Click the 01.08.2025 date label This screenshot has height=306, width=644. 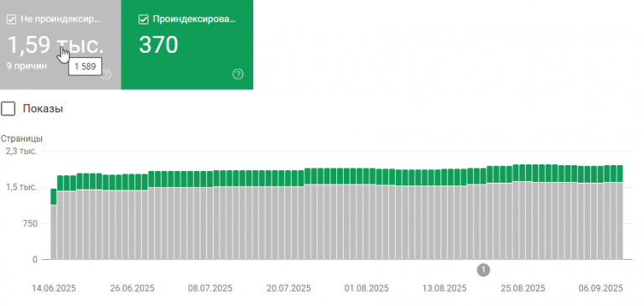click(x=366, y=288)
